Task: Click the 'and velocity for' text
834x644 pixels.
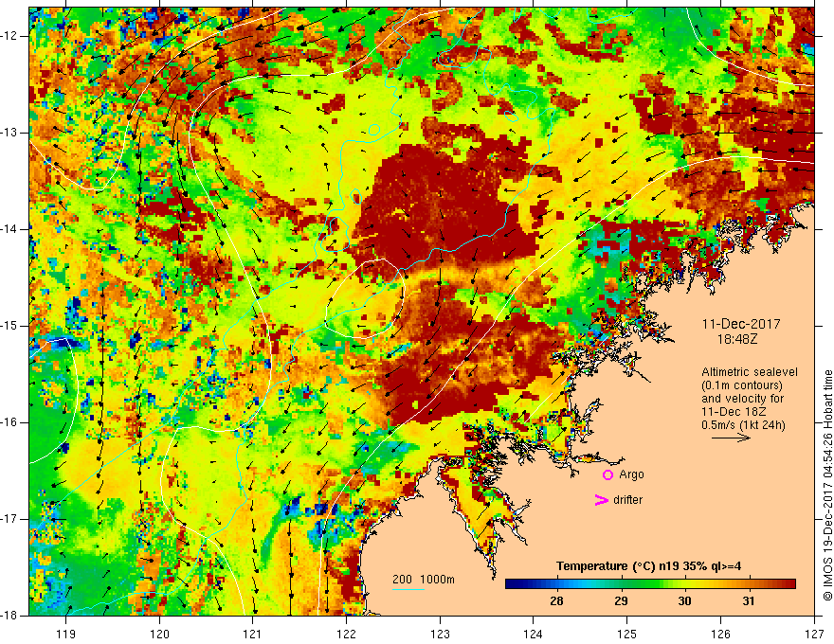Action: click(742, 399)
